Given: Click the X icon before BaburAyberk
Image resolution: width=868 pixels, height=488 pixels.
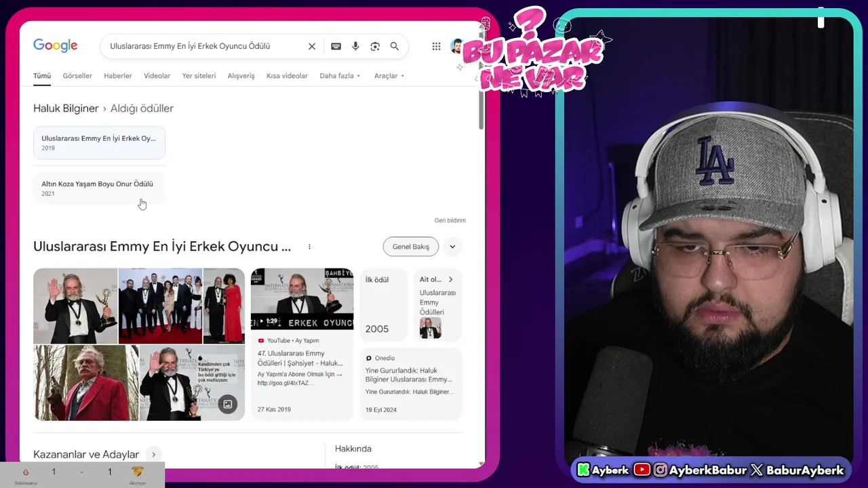Looking at the screenshot, I should click(757, 470).
